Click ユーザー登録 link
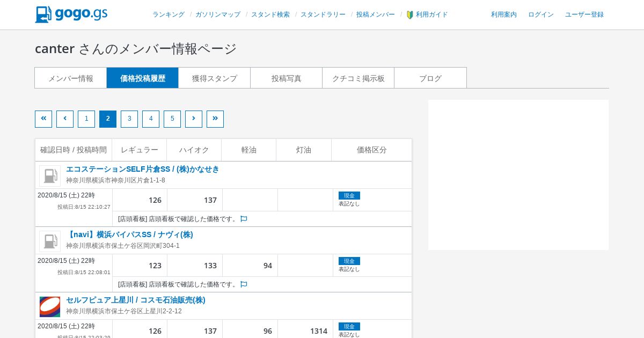Image resolution: width=644 pixels, height=338 pixels. tap(584, 14)
